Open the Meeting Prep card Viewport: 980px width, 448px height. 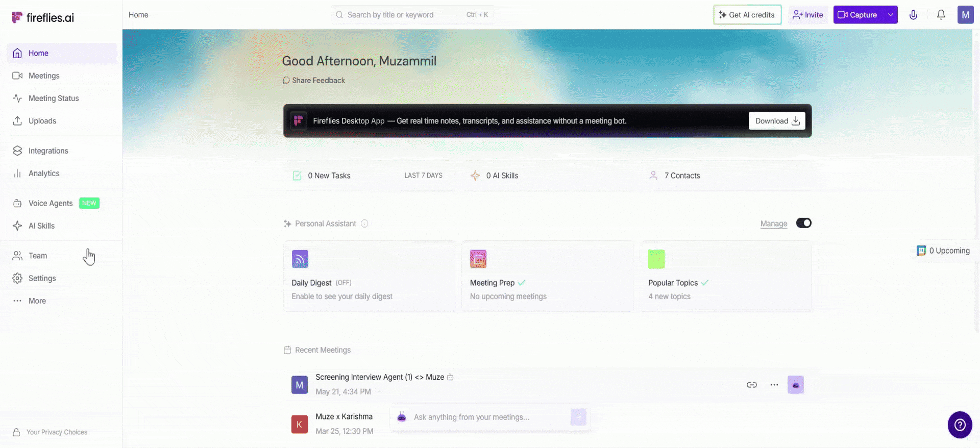tap(548, 276)
